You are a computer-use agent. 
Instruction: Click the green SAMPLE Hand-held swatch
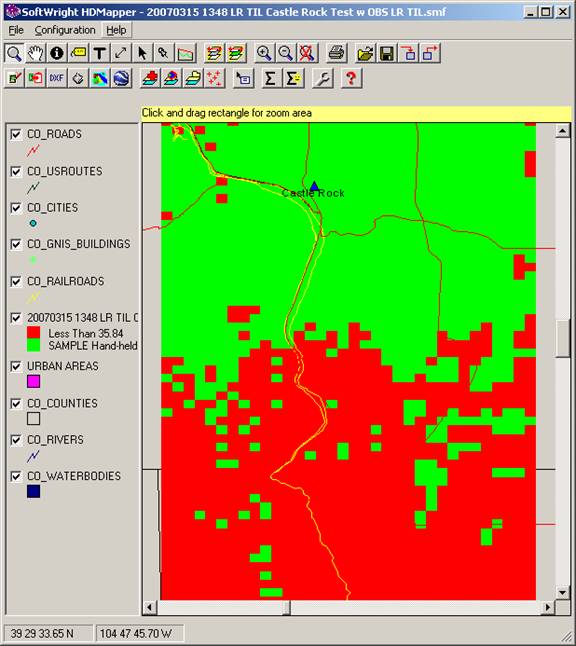(x=33, y=345)
